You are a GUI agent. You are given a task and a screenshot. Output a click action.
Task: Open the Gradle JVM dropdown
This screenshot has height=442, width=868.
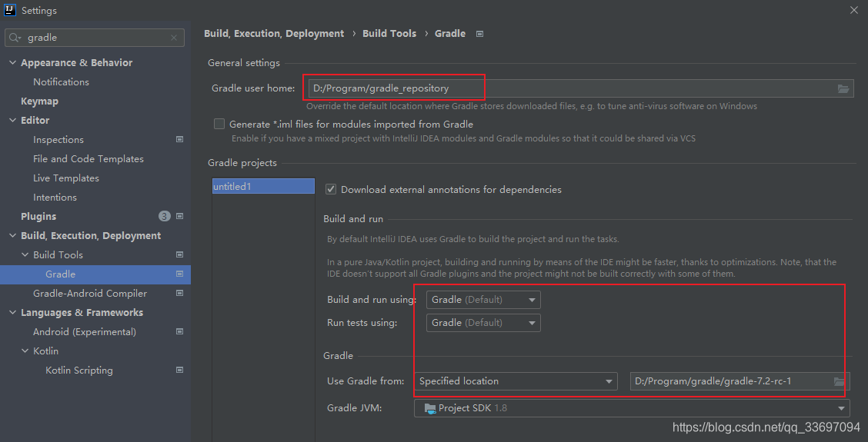click(632, 408)
